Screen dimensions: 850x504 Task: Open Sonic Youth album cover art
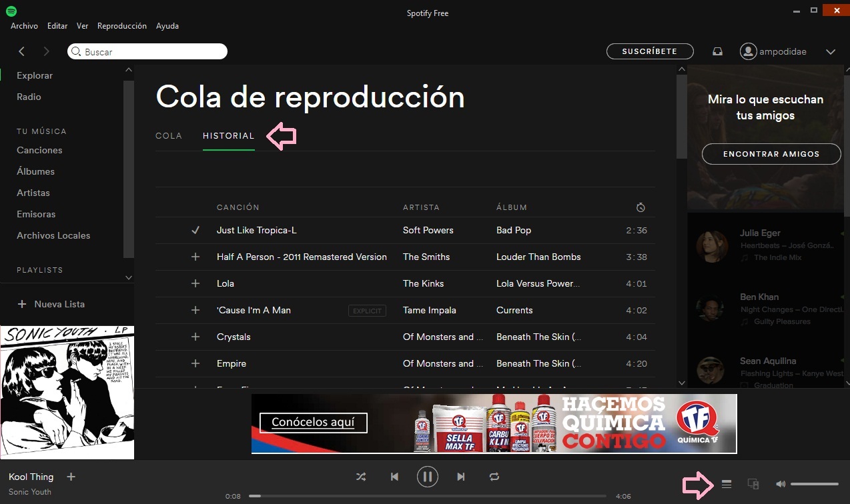point(67,392)
